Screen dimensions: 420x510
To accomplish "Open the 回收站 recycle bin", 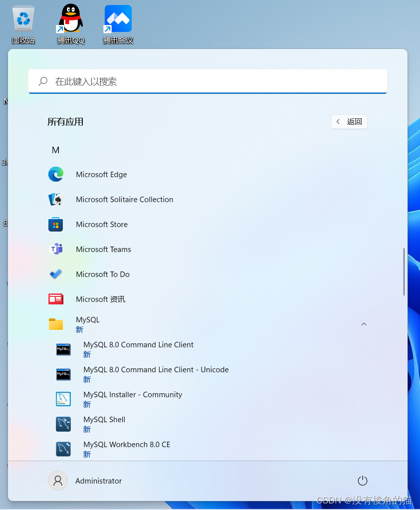I will point(23,20).
